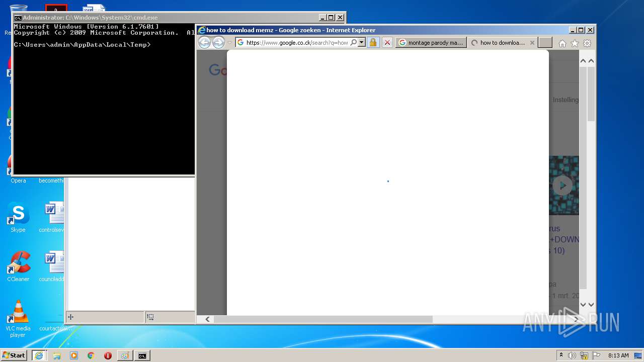Open the Action Center flag icon

tap(596, 355)
